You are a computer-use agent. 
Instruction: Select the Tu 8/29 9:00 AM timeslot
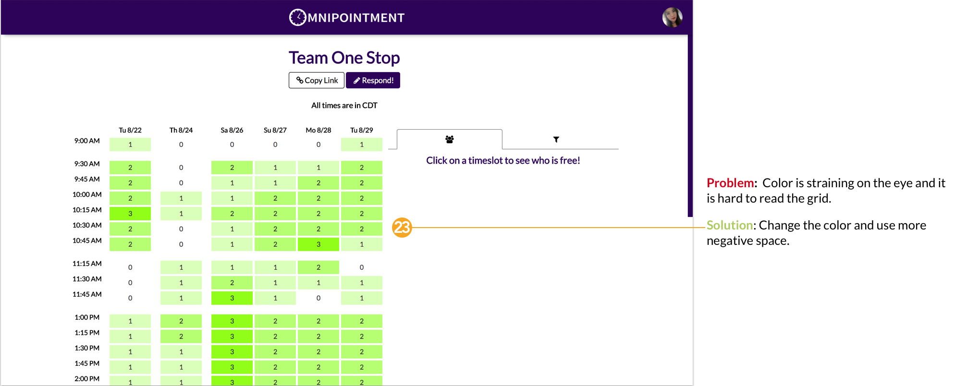click(362, 145)
